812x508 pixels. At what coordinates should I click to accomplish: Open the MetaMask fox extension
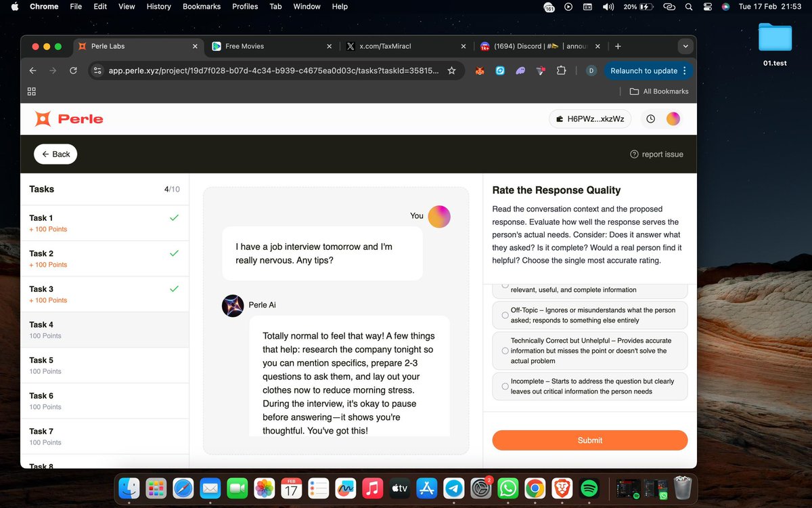(x=479, y=70)
